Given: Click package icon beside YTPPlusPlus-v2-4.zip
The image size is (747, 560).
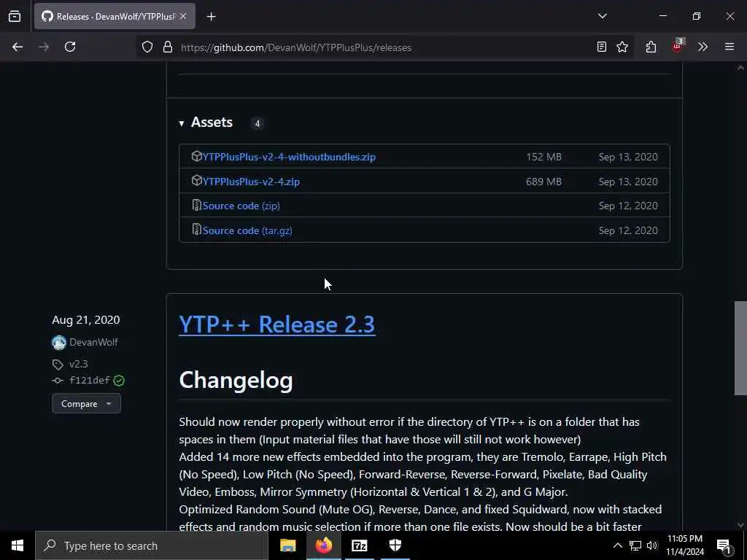Looking at the screenshot, I should point(196,181).
